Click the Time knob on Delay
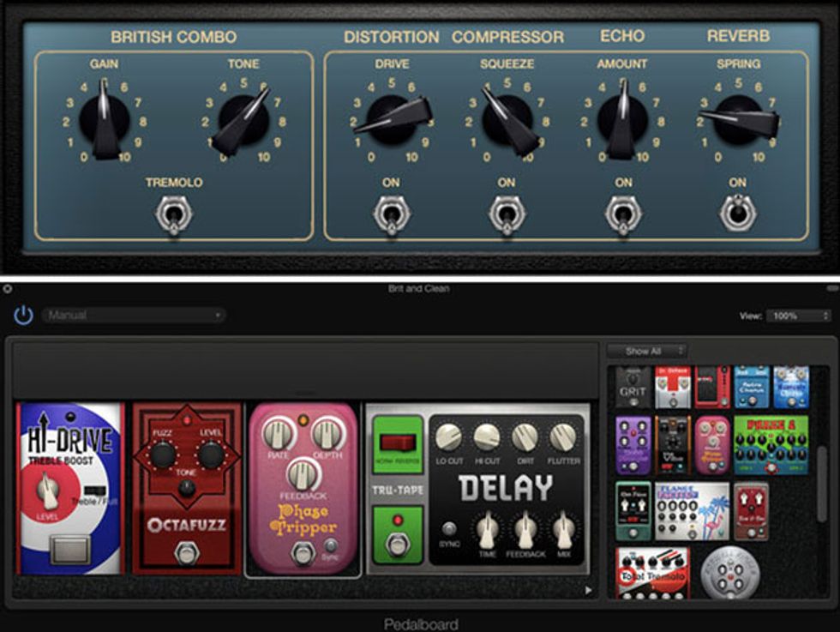This screenshot has height=632, width=840. [487, 530]
